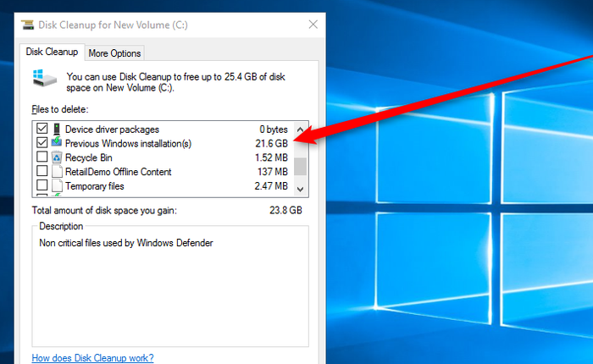
Task: Select the Temporary files page icon
Action: point(57,185)
